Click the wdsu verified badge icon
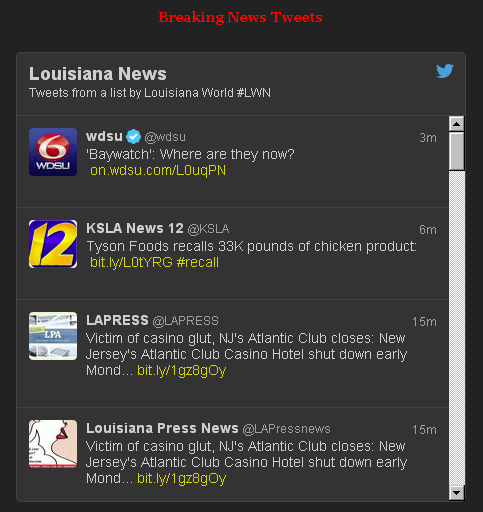The image size is (483, 512). coord(134,137)
